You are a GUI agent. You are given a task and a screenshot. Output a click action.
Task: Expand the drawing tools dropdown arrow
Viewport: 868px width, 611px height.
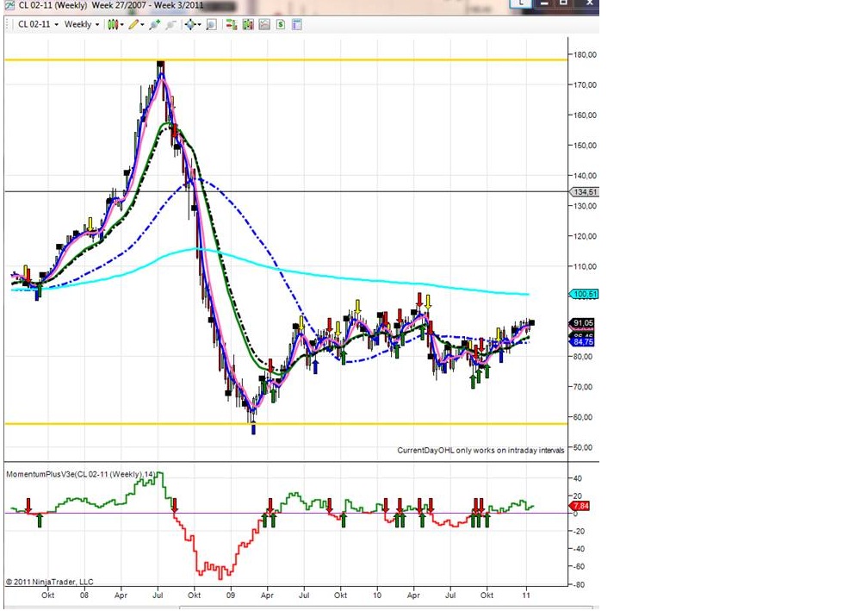tap(142, 25)
